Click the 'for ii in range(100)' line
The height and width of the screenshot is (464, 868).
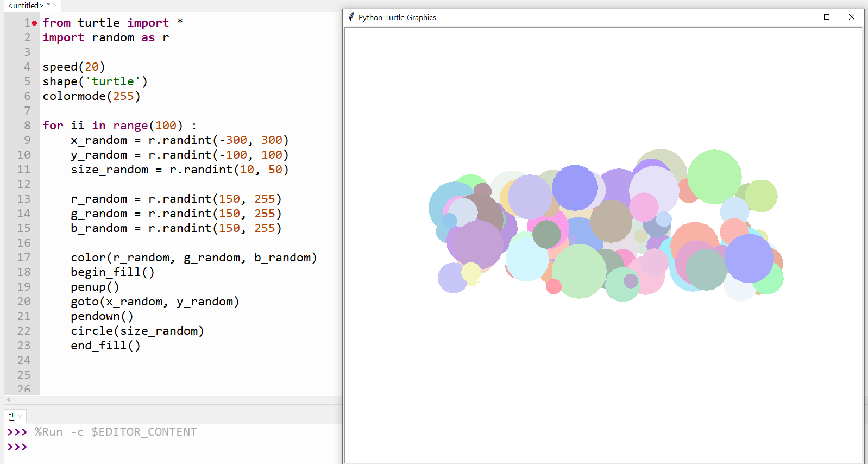[119, 126]
